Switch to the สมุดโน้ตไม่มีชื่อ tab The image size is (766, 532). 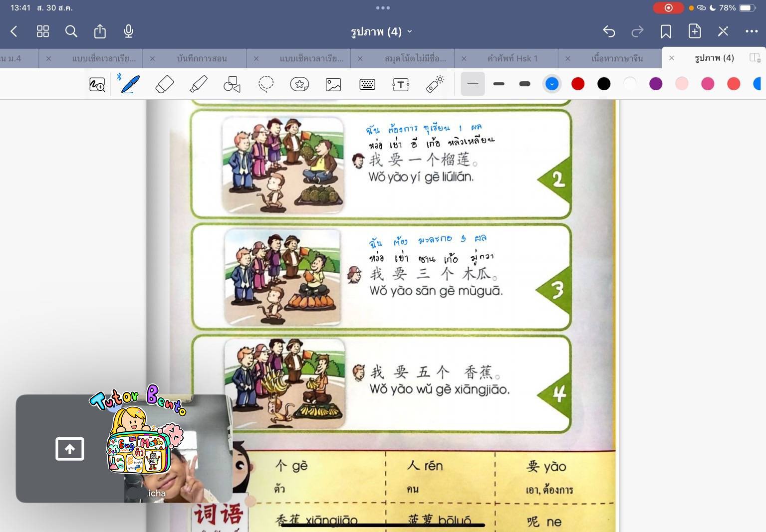415,58
